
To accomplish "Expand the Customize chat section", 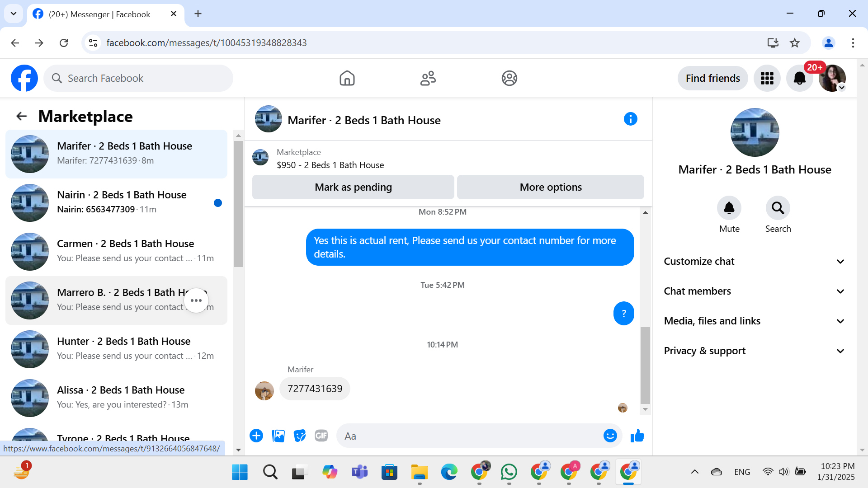I will click(x=755, y=262).
